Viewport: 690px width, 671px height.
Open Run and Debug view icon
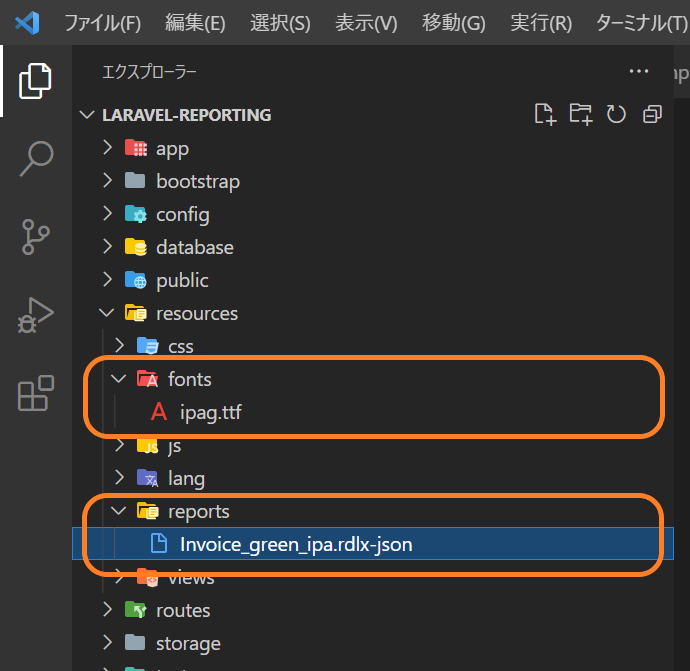(35, 315)
